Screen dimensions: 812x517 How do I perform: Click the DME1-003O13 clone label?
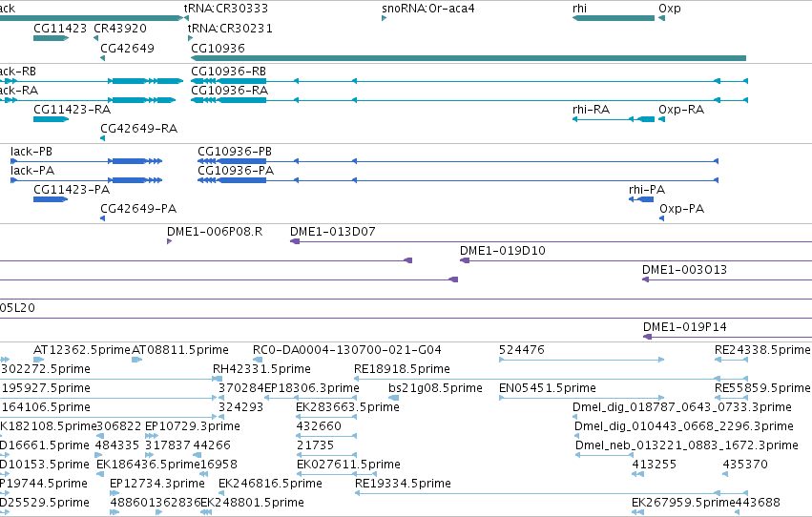tap(684, 270)
